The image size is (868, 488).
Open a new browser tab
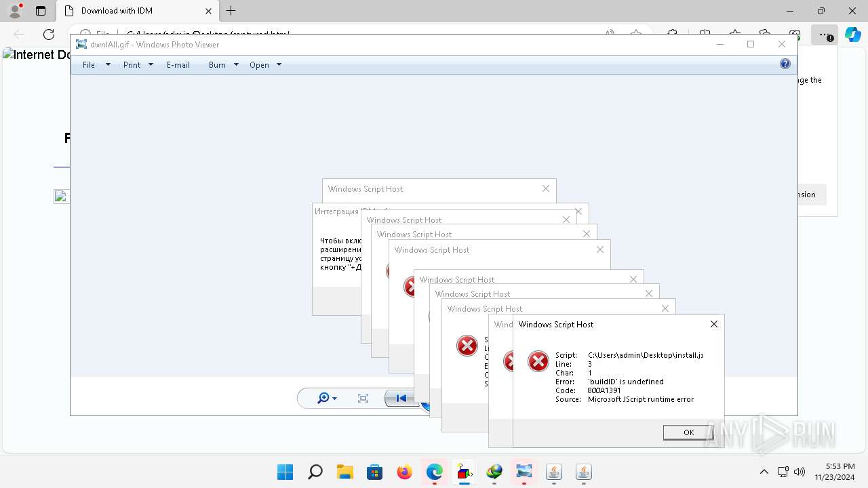click(231, 11)
